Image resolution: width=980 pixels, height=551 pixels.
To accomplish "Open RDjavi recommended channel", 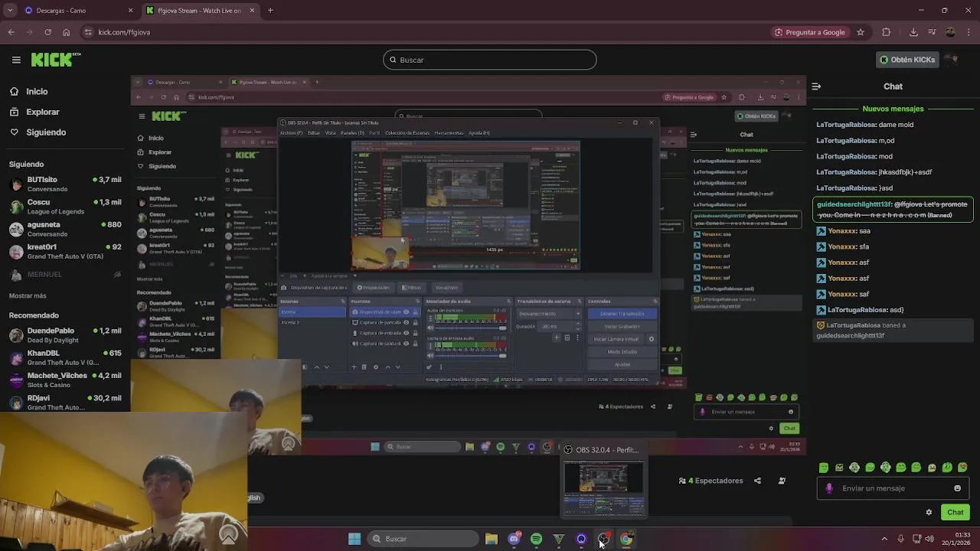I will point(65,403).
